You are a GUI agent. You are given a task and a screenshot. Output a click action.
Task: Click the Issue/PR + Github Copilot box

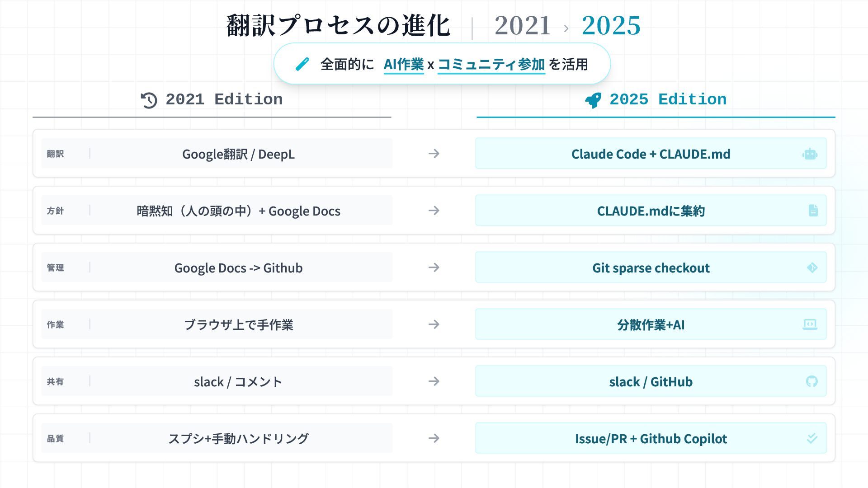click(651, 438)
